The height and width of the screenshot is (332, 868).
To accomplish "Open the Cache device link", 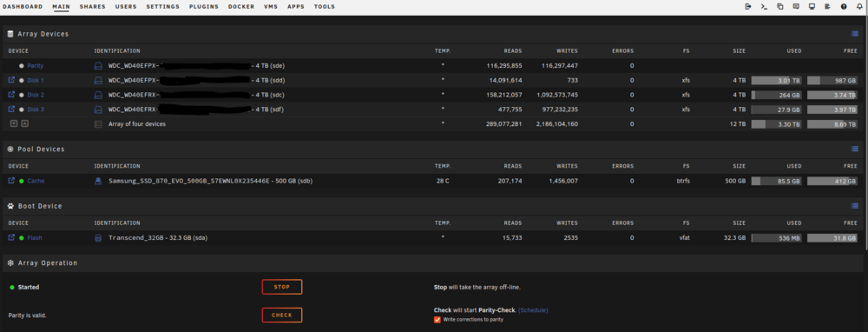I will (x=36, y=182).
